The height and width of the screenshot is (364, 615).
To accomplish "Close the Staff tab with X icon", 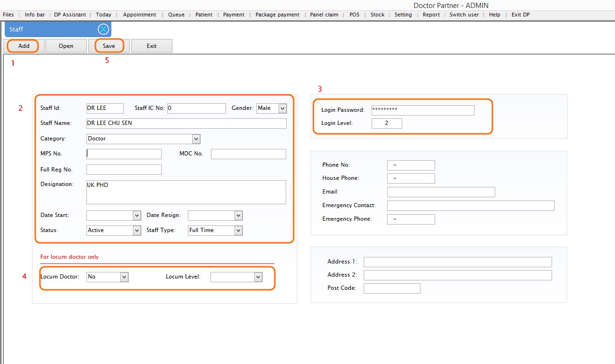I will tap(103, 29).
